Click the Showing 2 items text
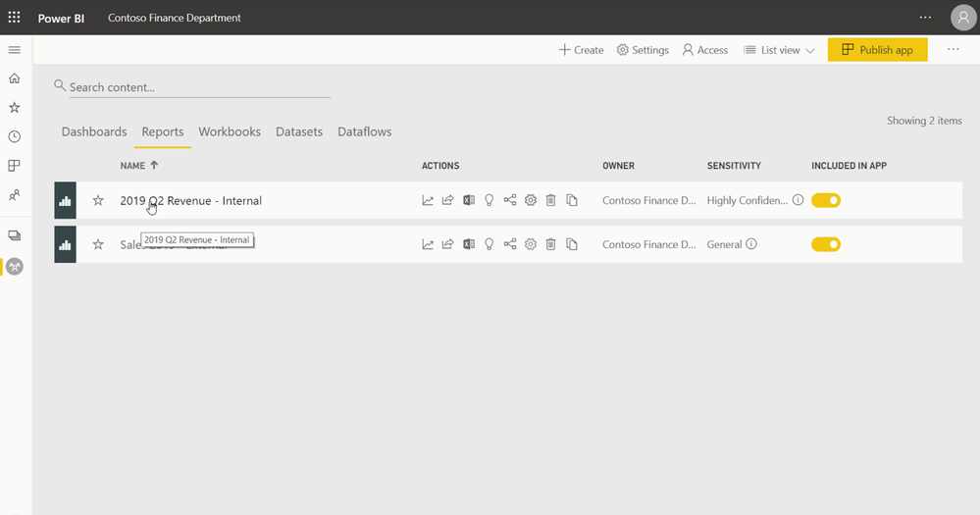This screenshot has height=515, width=980. pyautogui.click(x=924, y=121)
